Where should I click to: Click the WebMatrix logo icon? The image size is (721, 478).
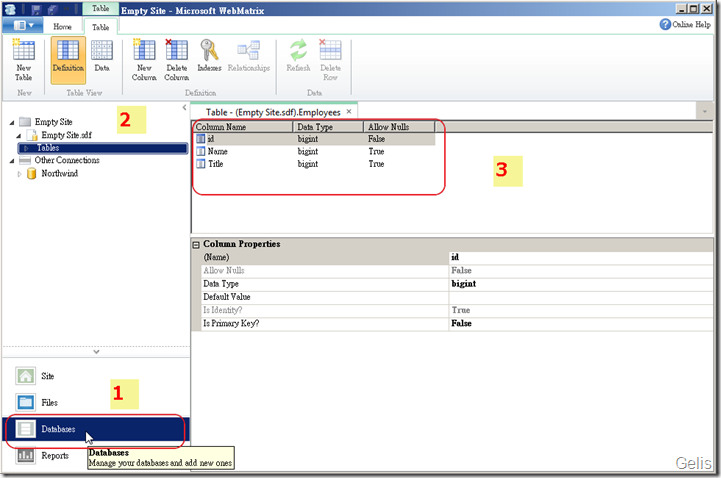10,9
